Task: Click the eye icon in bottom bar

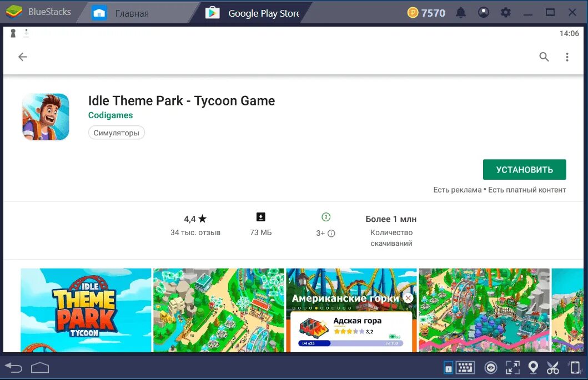Action: (x=490, y=368)
